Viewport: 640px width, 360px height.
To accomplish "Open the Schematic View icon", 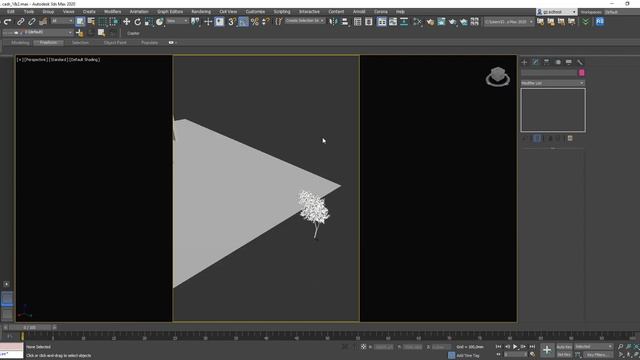I will tap(404, 22).
